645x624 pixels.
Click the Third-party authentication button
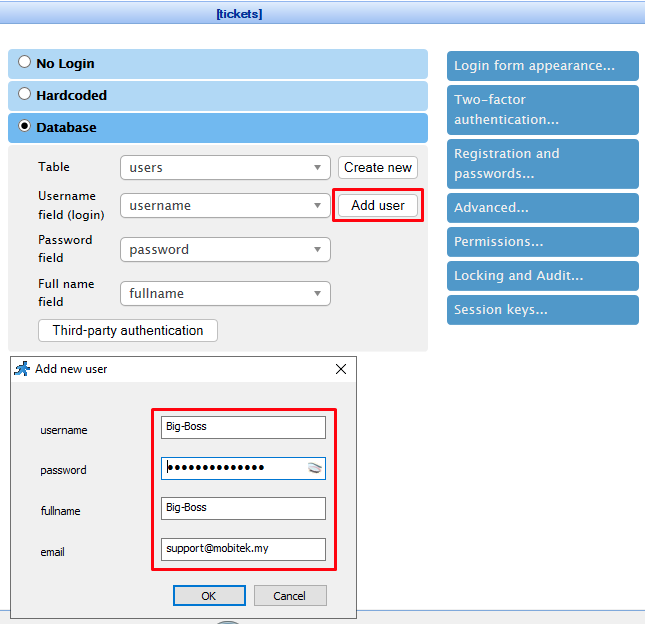click(127, 331)
